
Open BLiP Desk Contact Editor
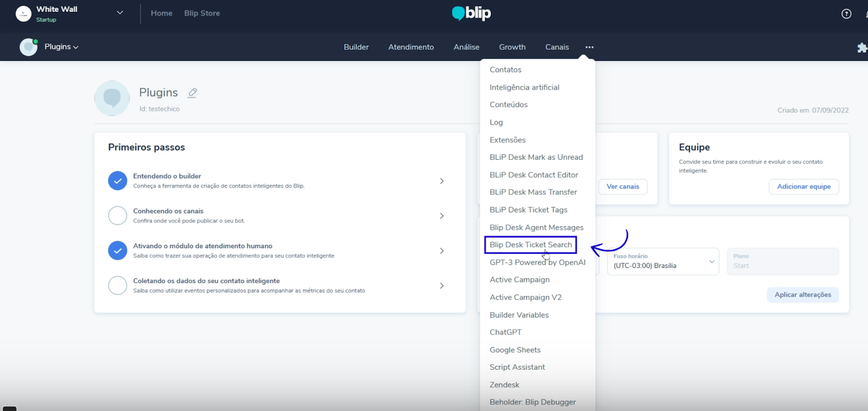tap(534, 175)
